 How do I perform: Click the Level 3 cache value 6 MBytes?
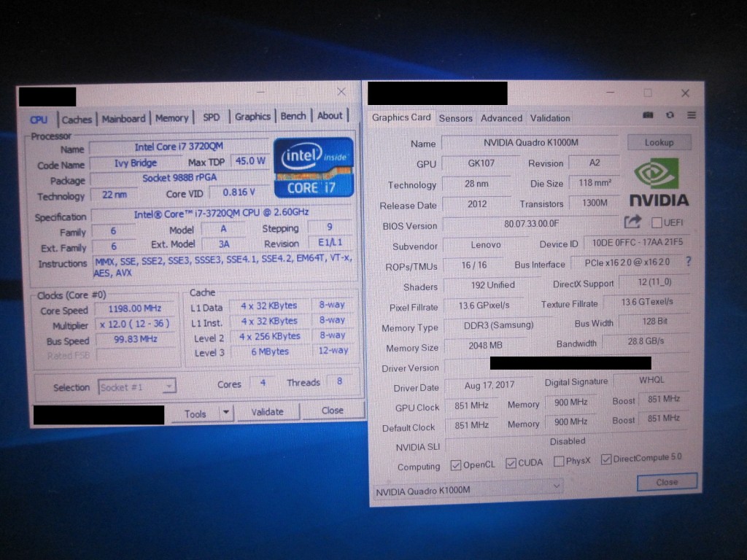(x=270, y=351)
